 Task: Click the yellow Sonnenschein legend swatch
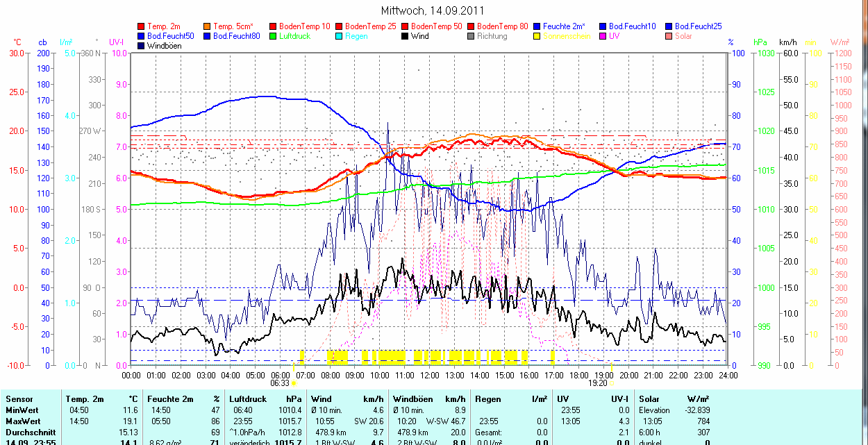pos(537,36)
